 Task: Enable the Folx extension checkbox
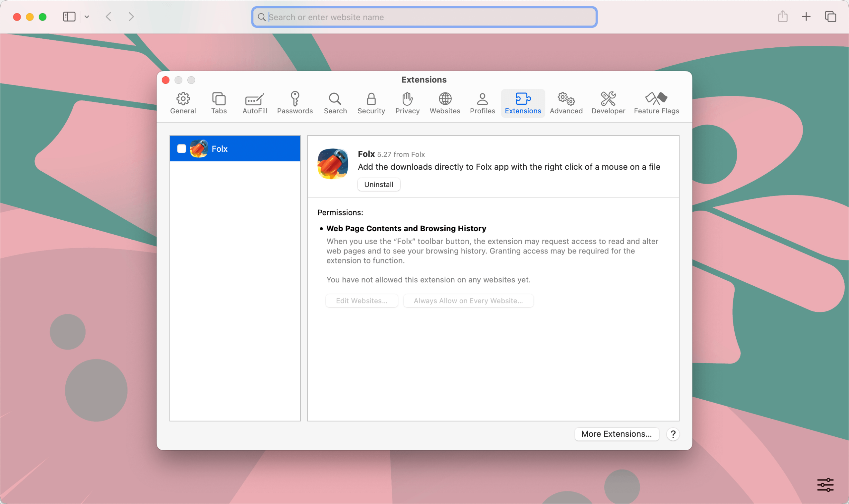click(181, 148)
